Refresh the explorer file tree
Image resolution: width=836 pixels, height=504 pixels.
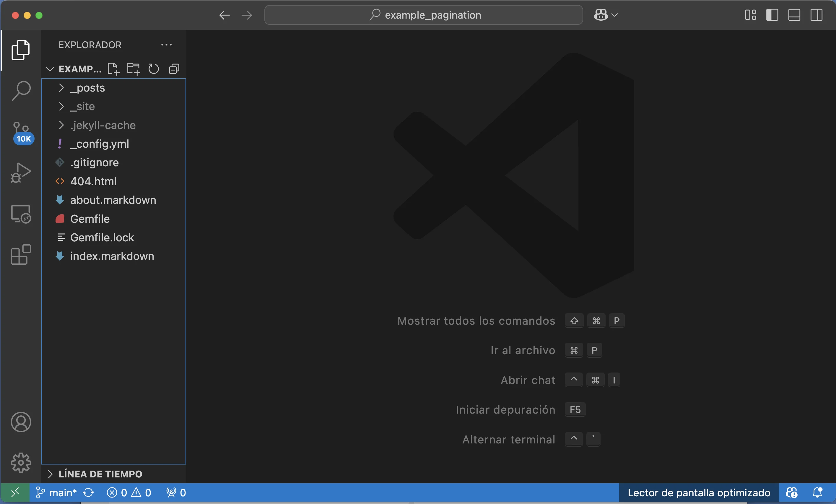coord(153,69)
